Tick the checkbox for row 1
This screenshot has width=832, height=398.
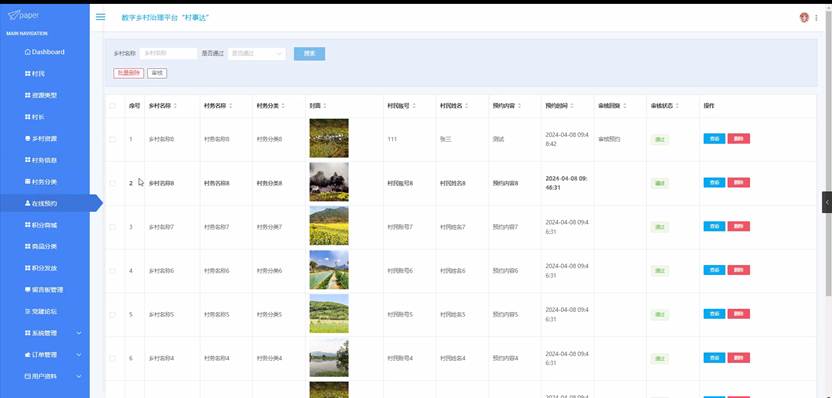pyautogui.click(x=112, y=139)
